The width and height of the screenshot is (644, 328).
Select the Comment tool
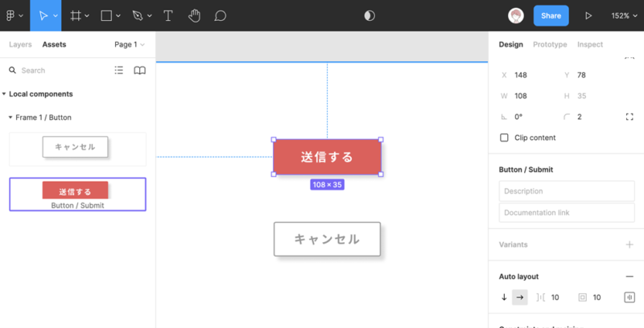pos(220,15)
